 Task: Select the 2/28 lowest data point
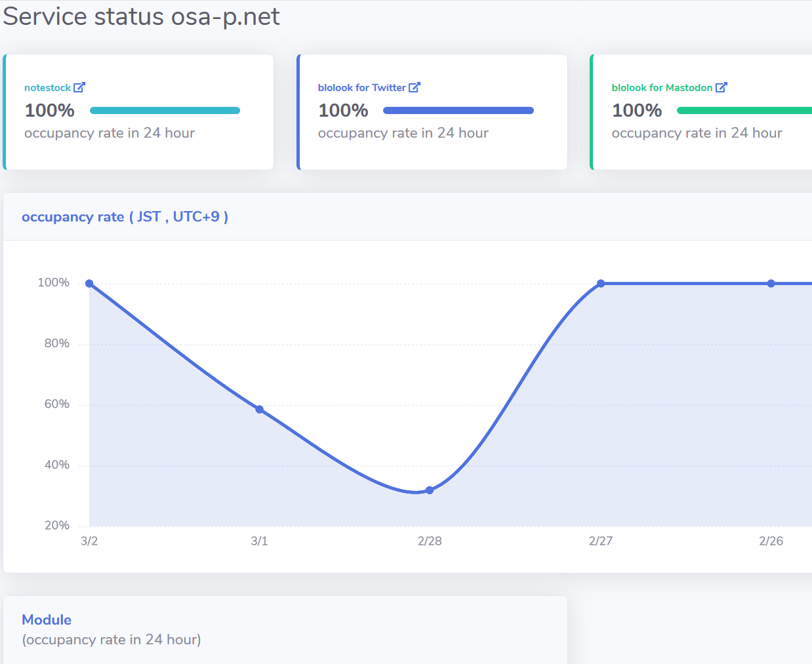(430, 490)
